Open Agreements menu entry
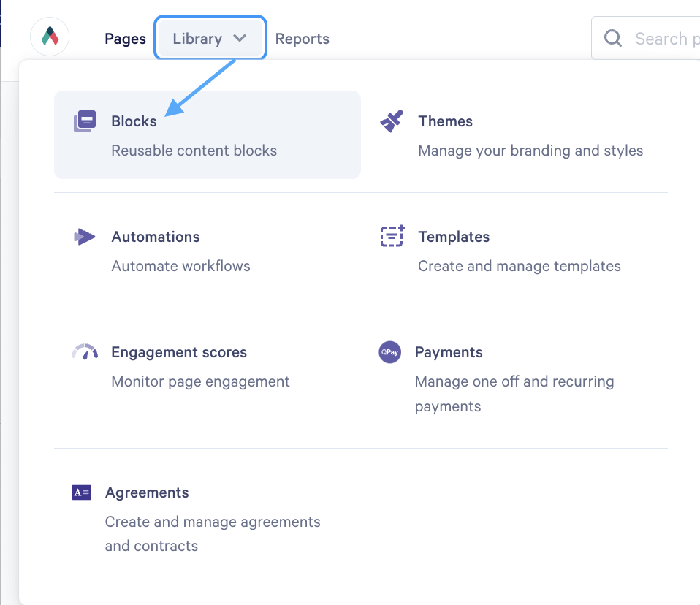 pyautogui.click(x=208, y=518)
